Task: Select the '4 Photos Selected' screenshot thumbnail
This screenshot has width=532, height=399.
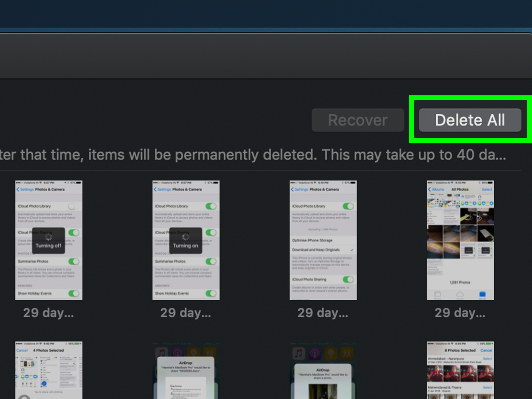Action: [49, 370]
